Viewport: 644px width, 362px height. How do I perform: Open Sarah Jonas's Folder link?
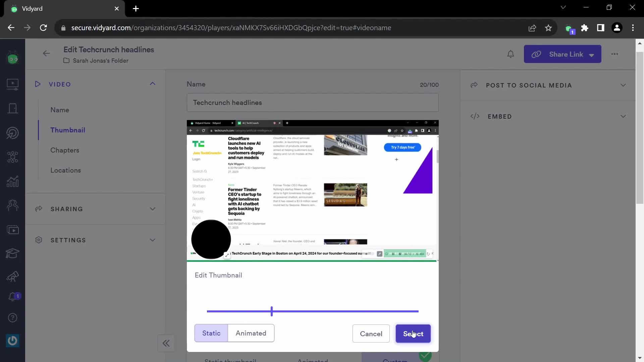click(x=101, y=61)
